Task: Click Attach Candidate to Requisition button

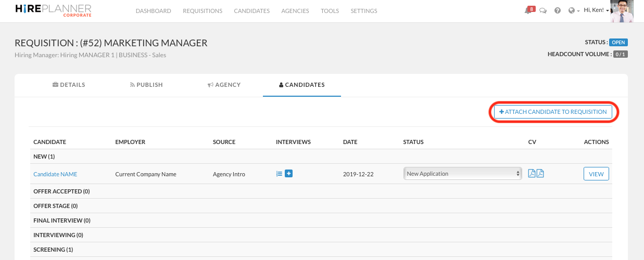Action: [x=553, y=112]
